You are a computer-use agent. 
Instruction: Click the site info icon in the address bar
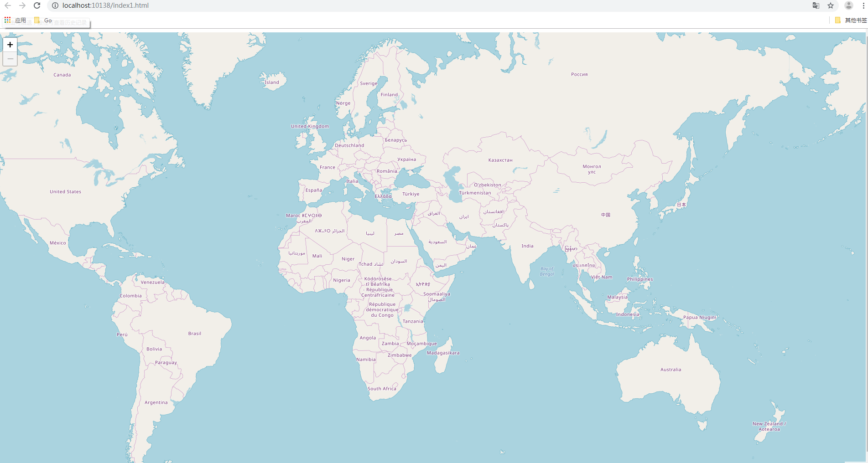pos(54,5)
